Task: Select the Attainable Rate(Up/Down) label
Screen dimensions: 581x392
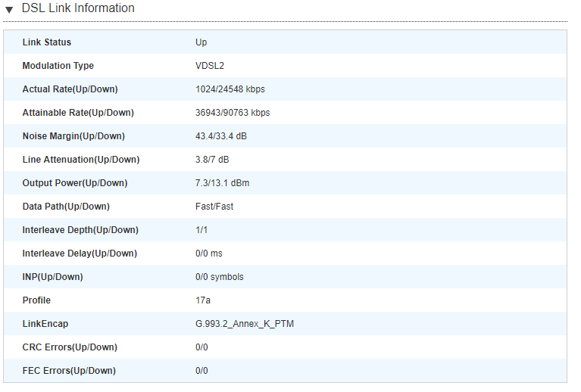Action: click(78, 113)
